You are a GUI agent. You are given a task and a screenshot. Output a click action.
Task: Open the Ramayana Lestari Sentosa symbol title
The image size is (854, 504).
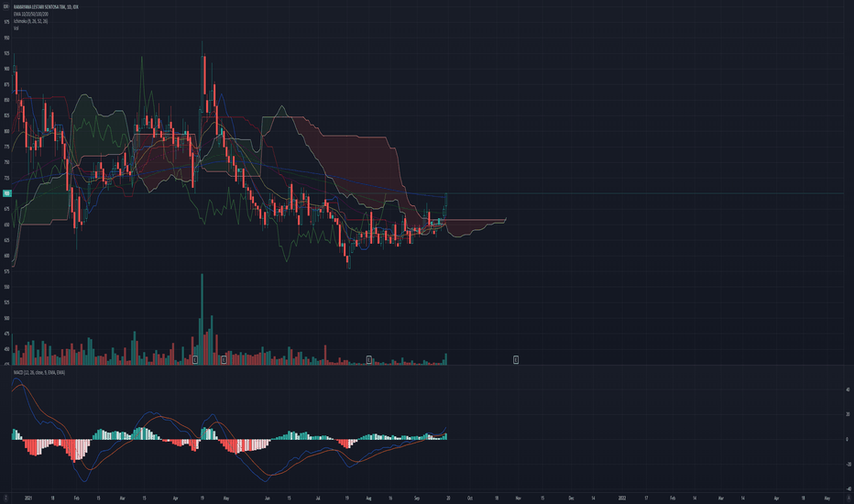point(46,6)
